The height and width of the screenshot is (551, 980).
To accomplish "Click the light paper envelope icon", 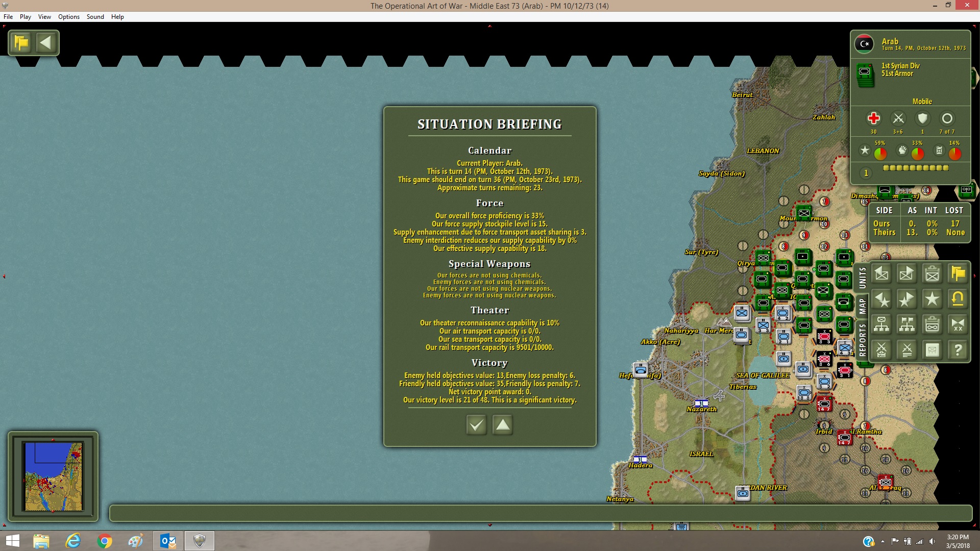I will click(x=933, y=350).
